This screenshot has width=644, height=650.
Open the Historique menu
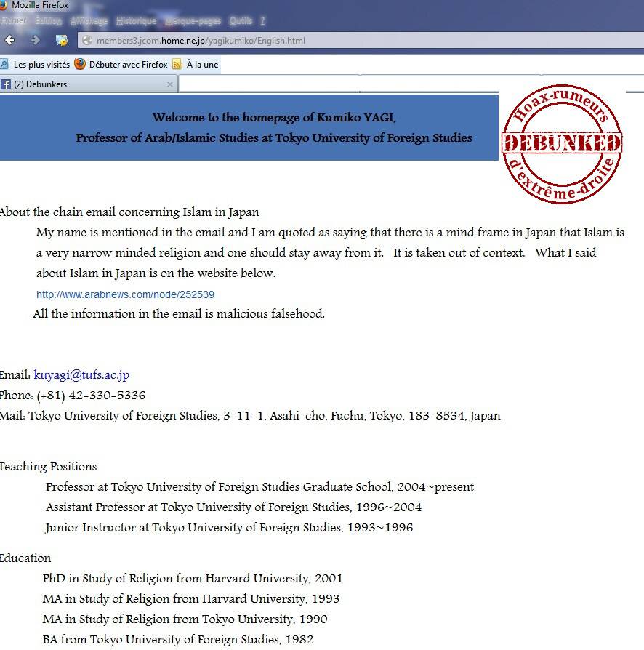pos(137,21)
